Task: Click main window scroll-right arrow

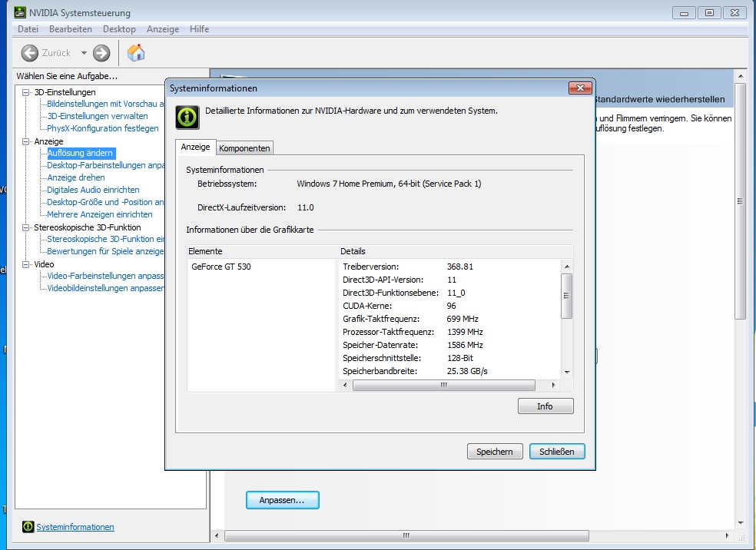Action: (727, 535)
